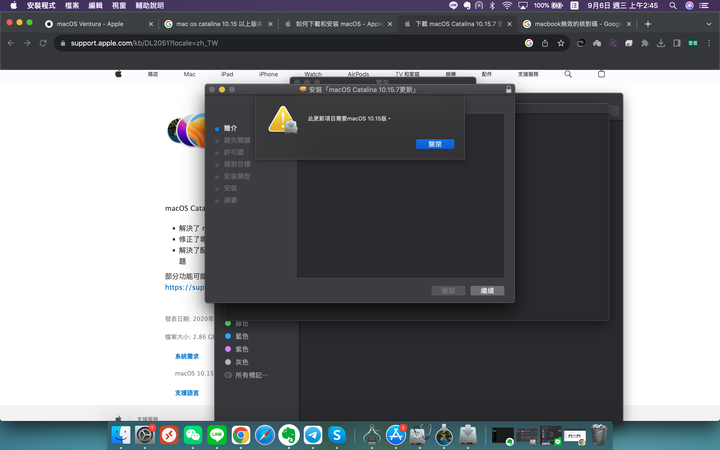Open Chrome profile avatar
This screenshot has width=720, height=450.
[693, 43]
